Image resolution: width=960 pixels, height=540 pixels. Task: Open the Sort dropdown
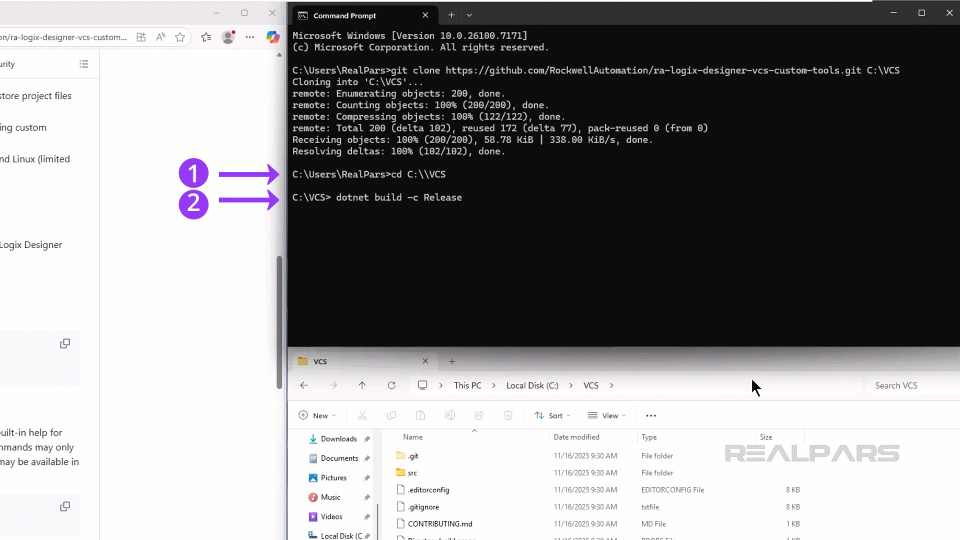tap(552, 415)
